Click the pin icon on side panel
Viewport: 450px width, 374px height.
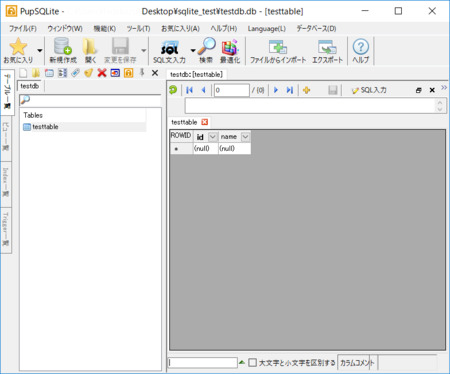(142, 73)
